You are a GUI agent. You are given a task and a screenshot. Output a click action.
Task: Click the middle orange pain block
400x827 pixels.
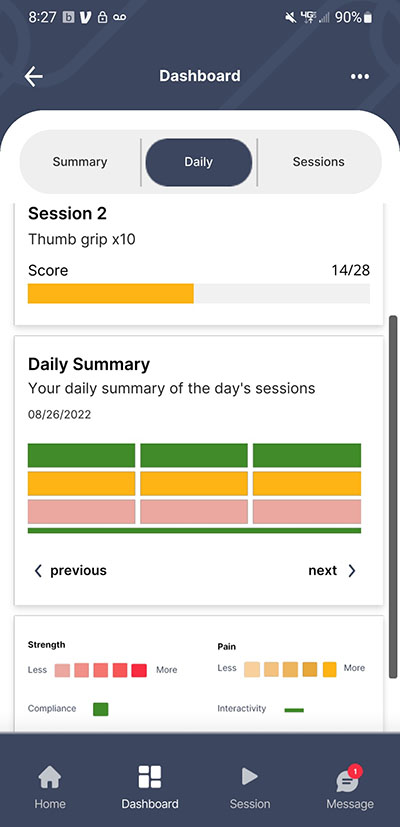click(194, 483)
